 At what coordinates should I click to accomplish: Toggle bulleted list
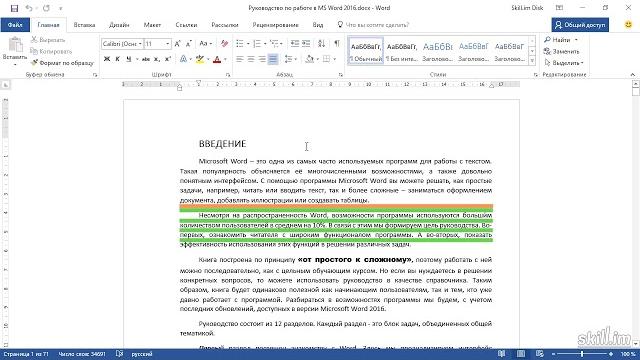pos(240,44)
